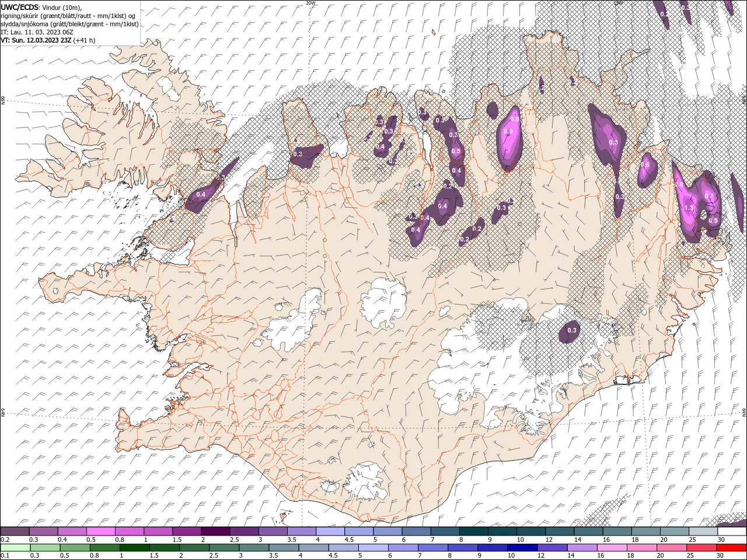Click the 0.3 value on the southeastern glacier patch
The width and height of the screenshot is (747, 560).
pos(572,331)
